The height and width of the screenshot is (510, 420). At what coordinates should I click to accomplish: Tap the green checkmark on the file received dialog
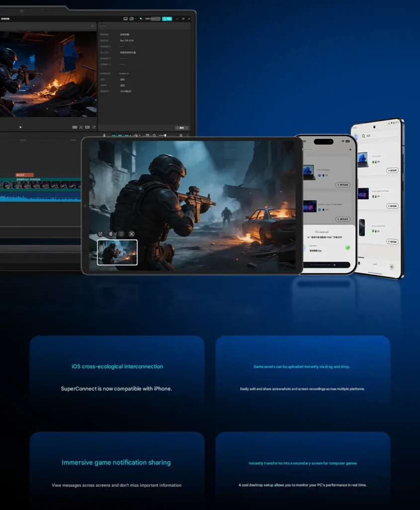tap(348, 248)
